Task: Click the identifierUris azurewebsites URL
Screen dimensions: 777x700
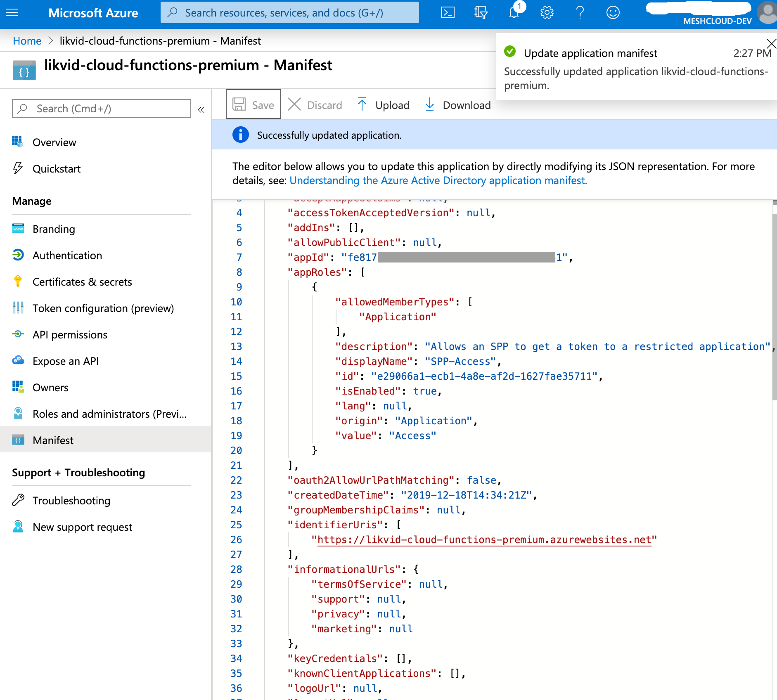Action: point(484,540)
